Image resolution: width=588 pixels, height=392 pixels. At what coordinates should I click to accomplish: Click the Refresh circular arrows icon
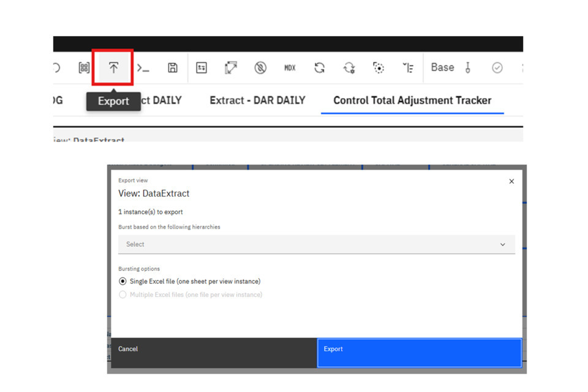319,68
